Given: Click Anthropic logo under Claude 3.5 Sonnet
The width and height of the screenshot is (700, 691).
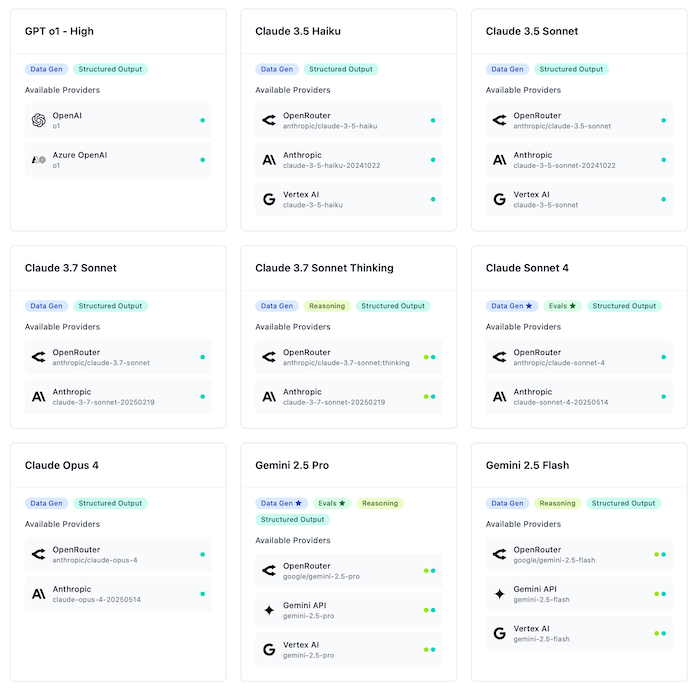Looking at the screenshot, I should (x=499, y=159).
